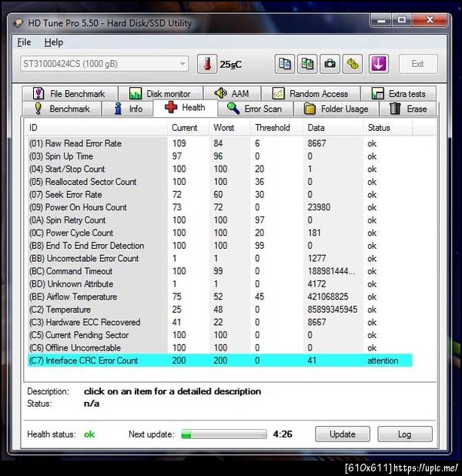Viewport: 462px width, 476px height.
Task: Click the second copy-text toolbar icon
Action: click(307, 64)
